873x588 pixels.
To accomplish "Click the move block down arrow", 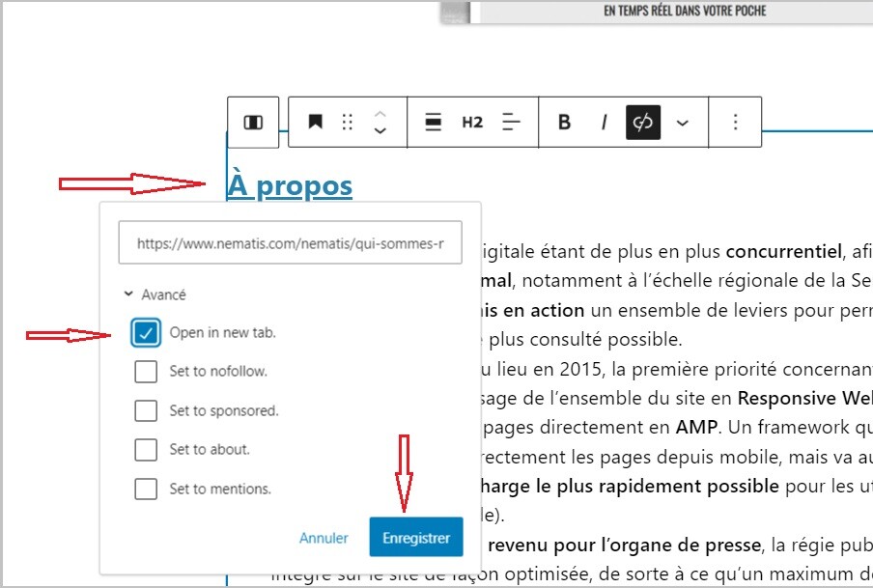I will 380,132.
